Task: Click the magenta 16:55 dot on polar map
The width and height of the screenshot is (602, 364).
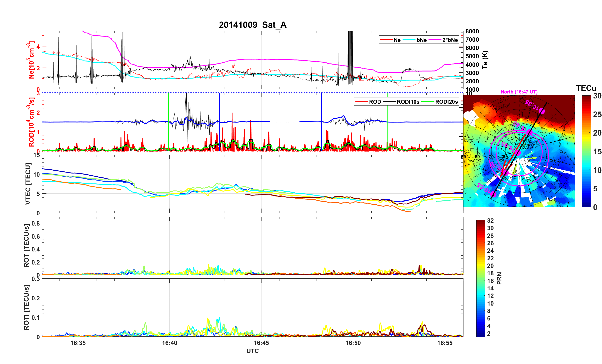Action: tap(493, 194)
